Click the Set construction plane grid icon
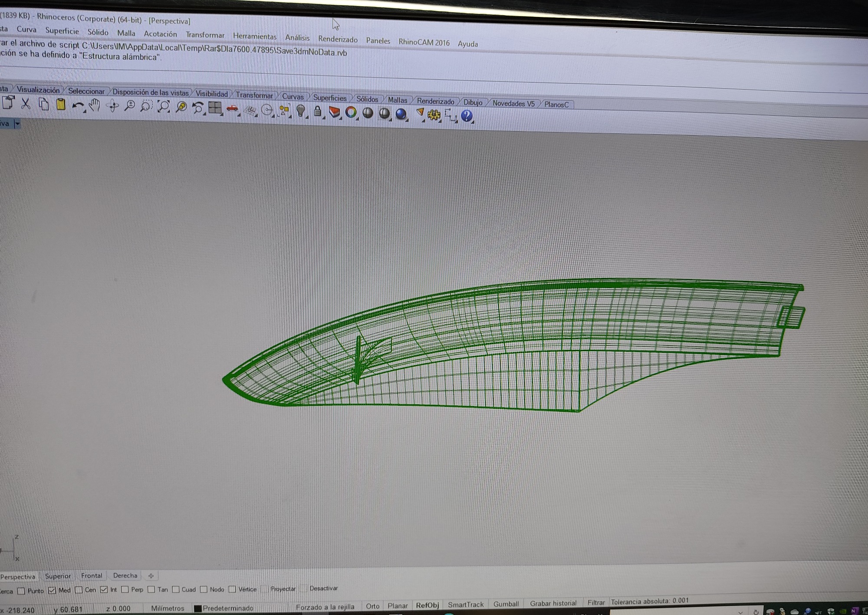868x615 pixels. pyautogui.click(x=250, y=110)
